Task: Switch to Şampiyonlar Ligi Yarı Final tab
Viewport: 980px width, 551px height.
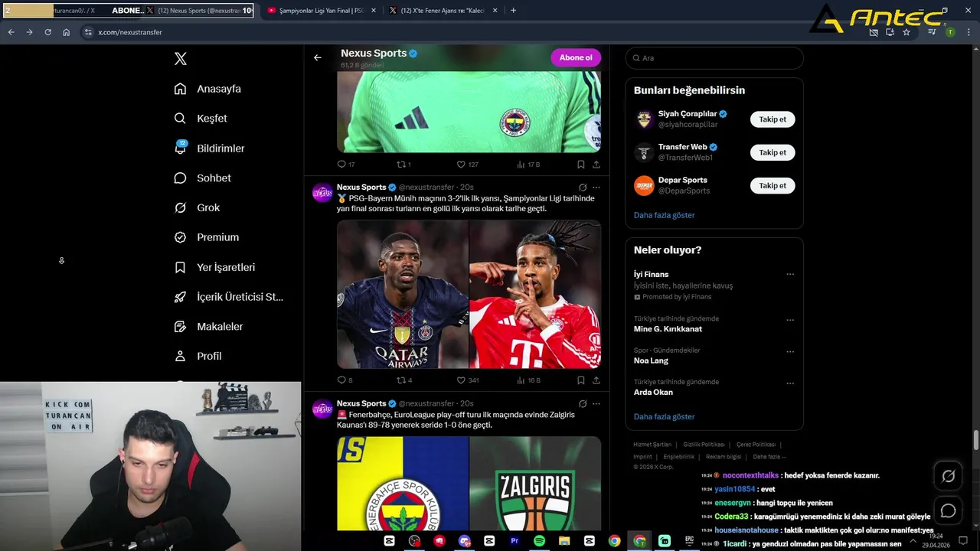Action: coord(321,11)
